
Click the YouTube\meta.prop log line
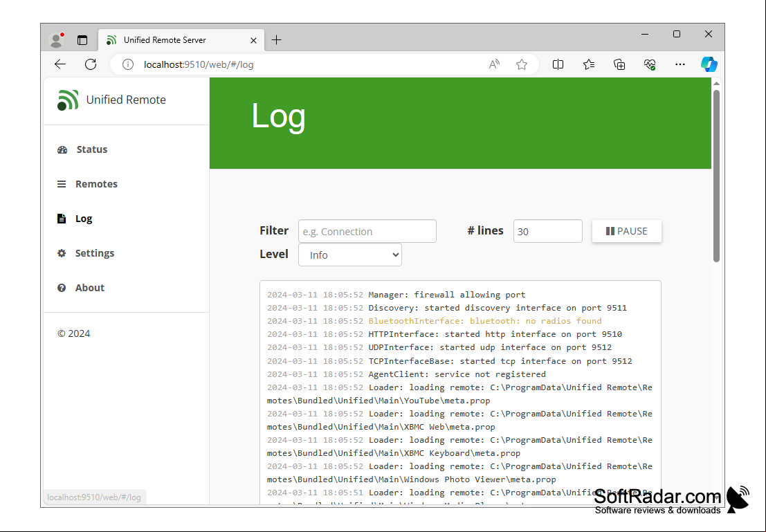click(x=459, y=394)
